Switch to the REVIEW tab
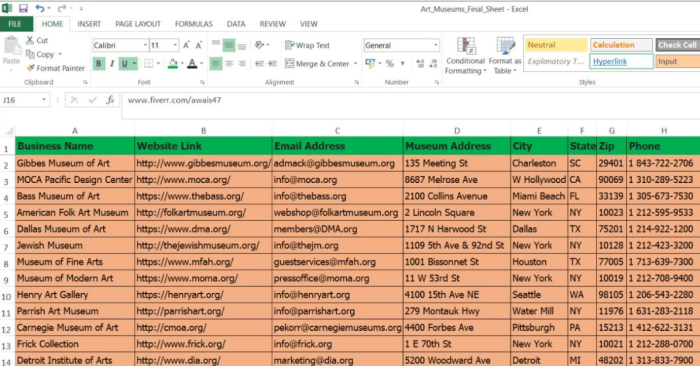700x366 pixels. coord(272,24)
